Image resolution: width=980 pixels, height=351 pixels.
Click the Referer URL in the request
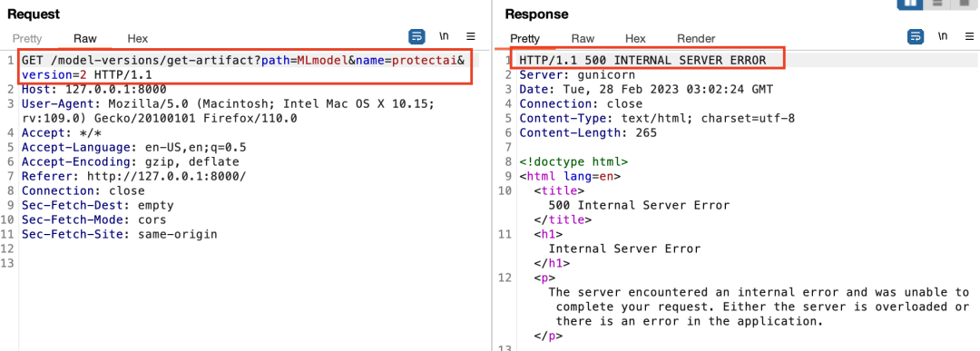point(166,176)
